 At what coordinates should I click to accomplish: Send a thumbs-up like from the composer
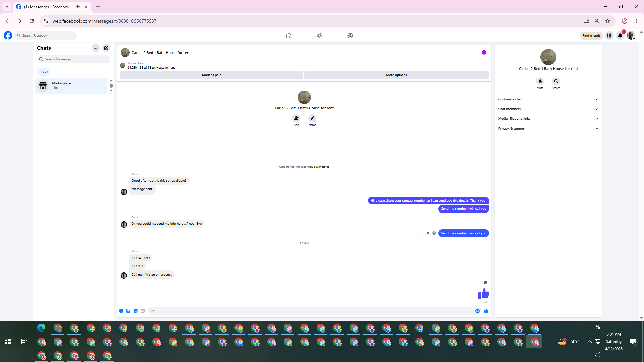[x=486, y=311]
